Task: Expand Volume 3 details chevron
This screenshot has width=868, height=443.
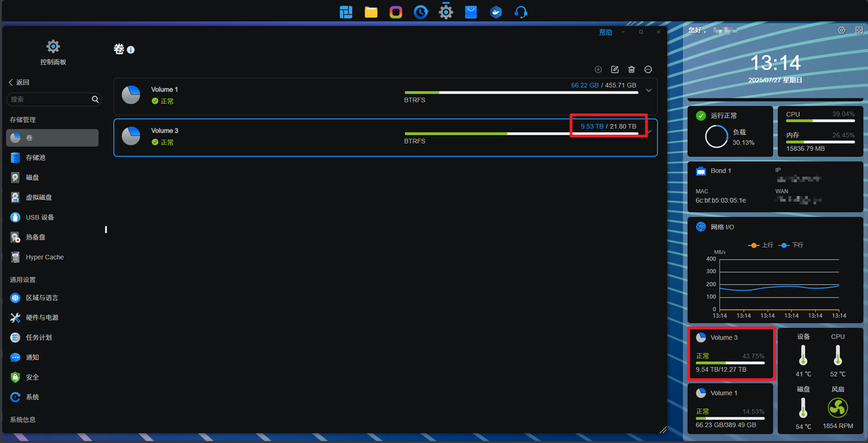Action: tap(649, 131)
